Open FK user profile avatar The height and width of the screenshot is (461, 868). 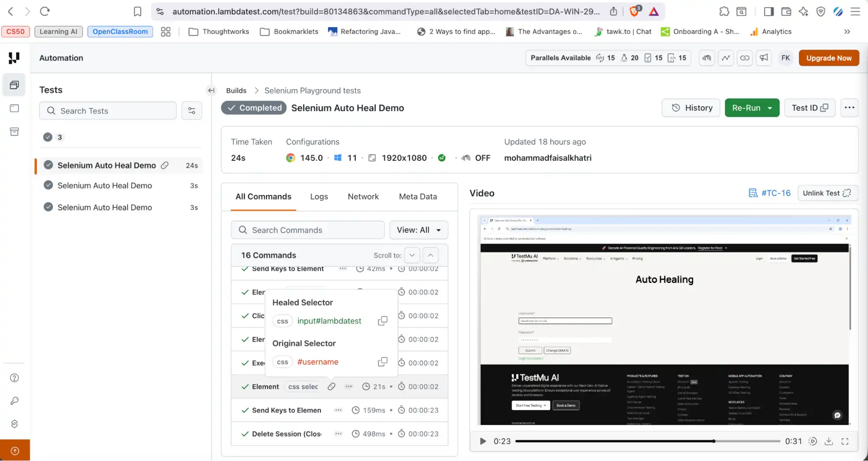tap(785, 58)
